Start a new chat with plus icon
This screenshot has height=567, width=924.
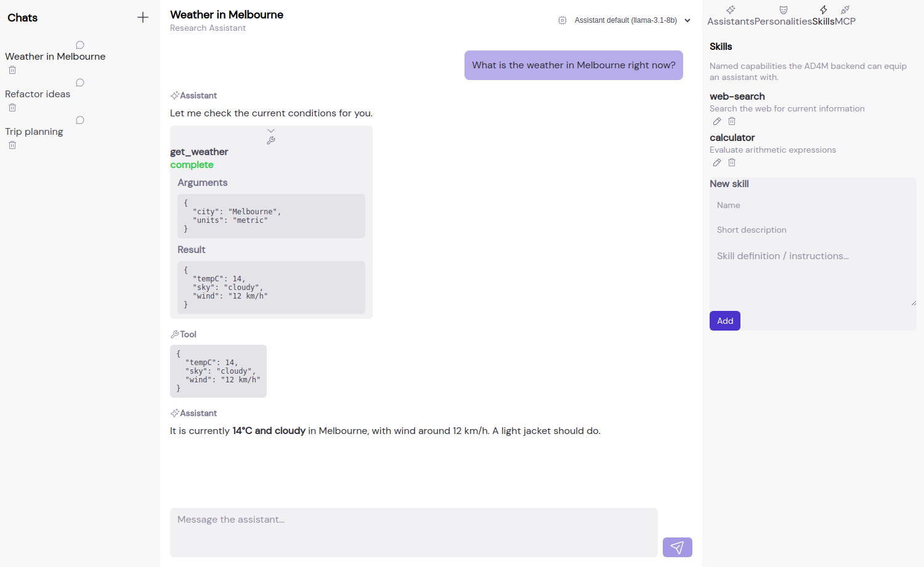click(143, 17)
